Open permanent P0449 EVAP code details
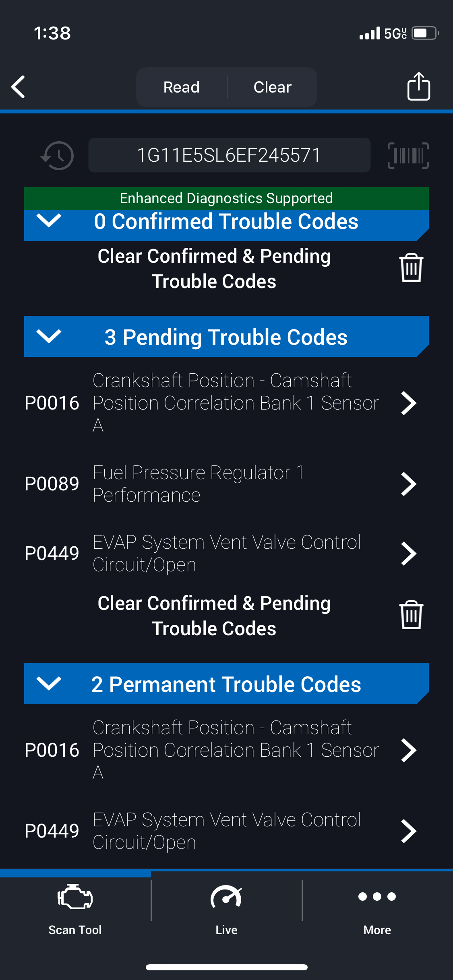This screenshot has width=453, height=980. point(408,831)
